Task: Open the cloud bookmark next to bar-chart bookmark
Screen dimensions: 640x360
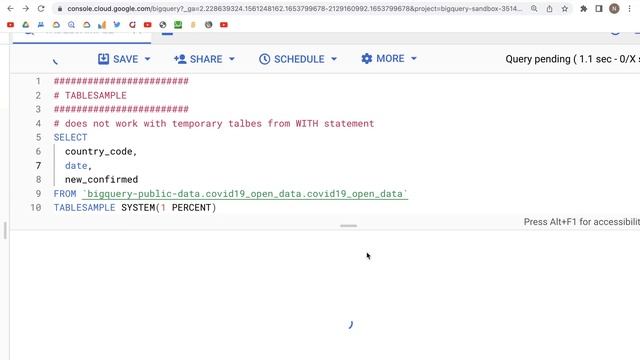Action: tap(87, 25)
